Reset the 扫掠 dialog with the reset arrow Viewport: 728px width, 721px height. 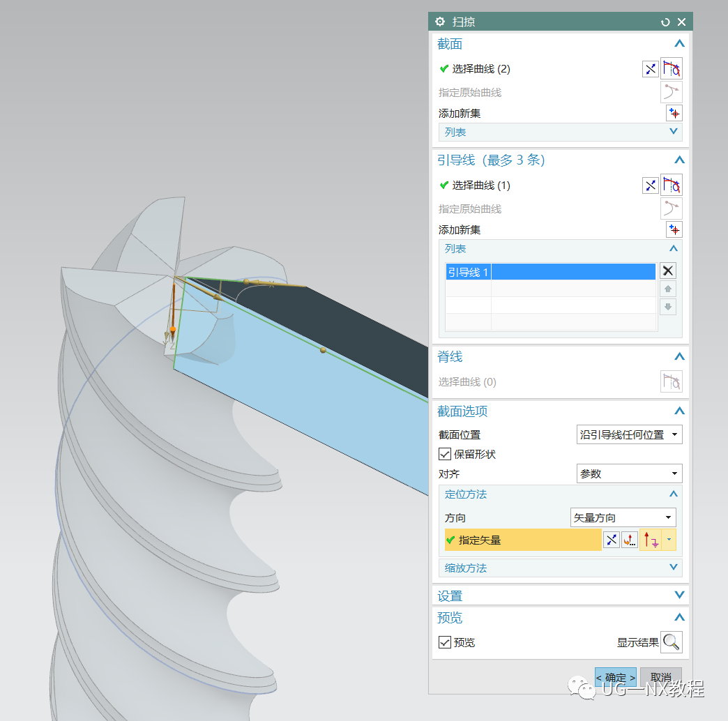(665, 22)
